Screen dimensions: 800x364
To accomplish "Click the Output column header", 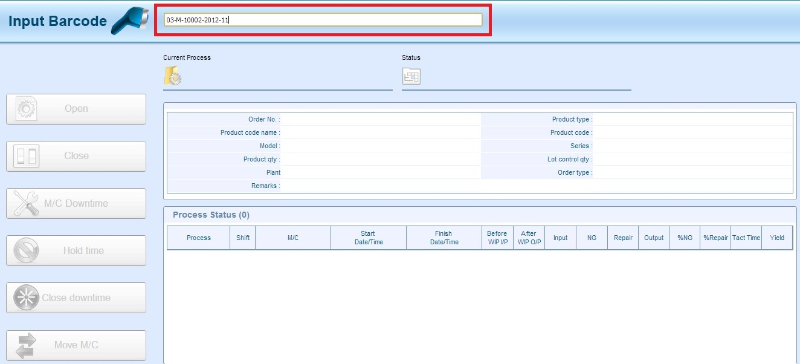I will 654,238.
